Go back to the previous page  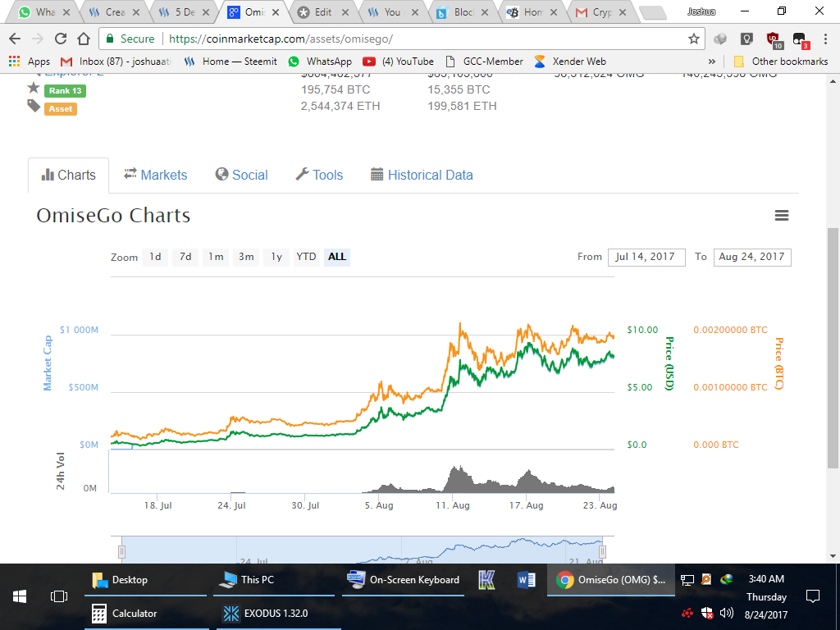15,39
